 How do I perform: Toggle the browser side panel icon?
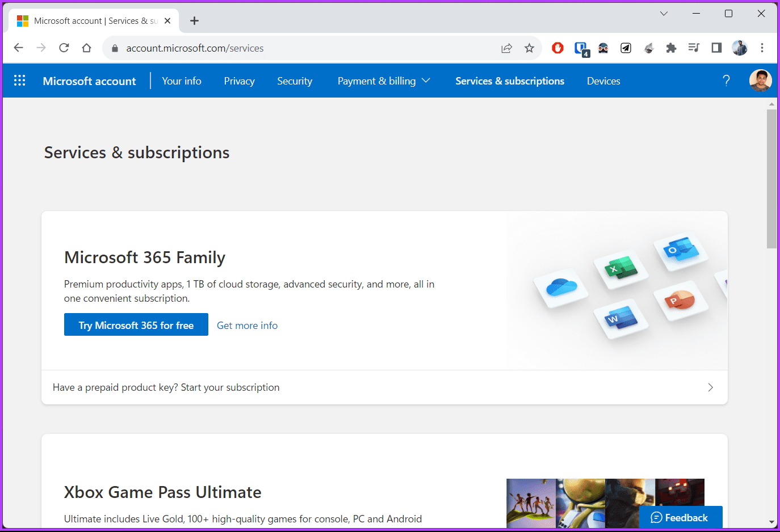716,48
